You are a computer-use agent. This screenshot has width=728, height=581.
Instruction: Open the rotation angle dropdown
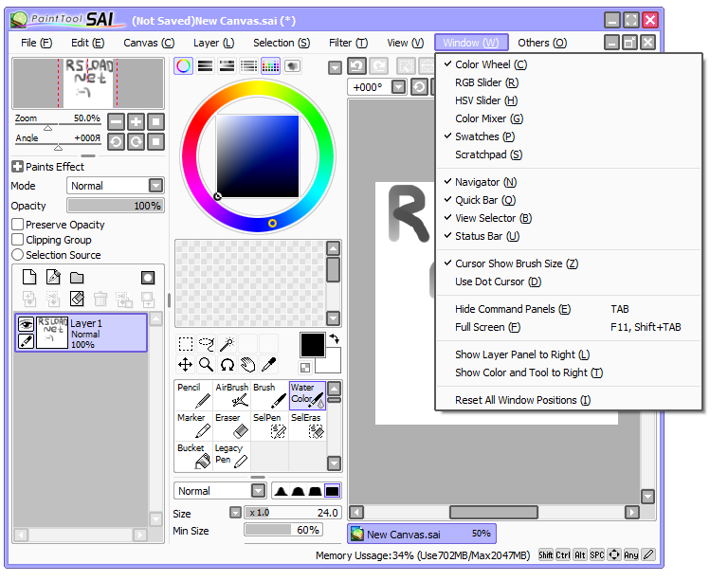(x=398, y=87)
